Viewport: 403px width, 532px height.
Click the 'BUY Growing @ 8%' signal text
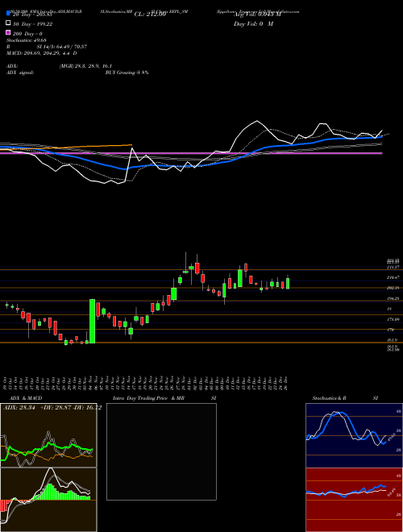(127, 73)
